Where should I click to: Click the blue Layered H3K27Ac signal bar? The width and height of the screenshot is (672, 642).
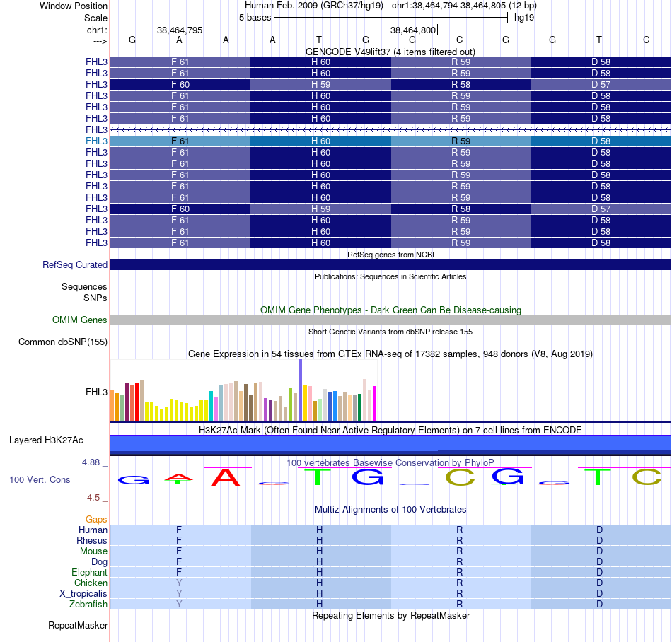(390, 445)
